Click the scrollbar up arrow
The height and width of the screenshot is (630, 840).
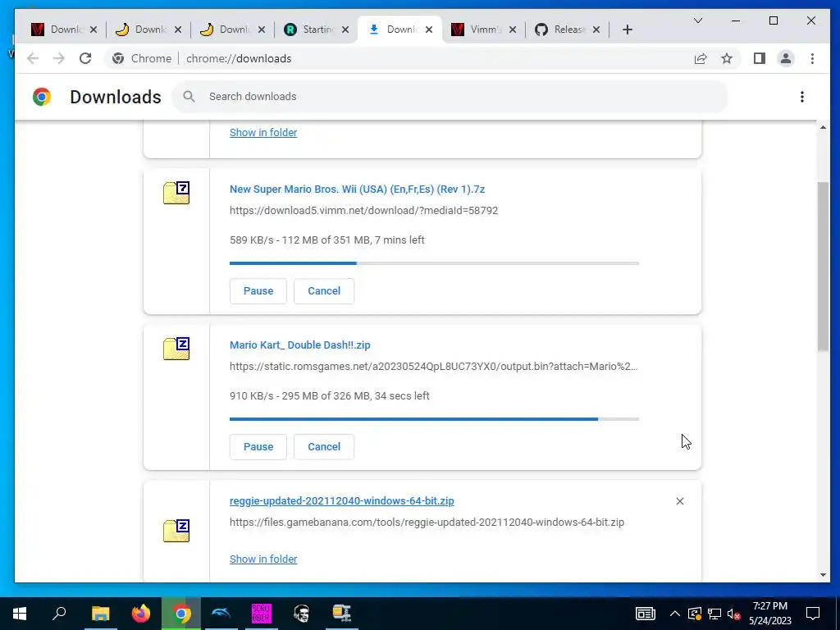823,127
